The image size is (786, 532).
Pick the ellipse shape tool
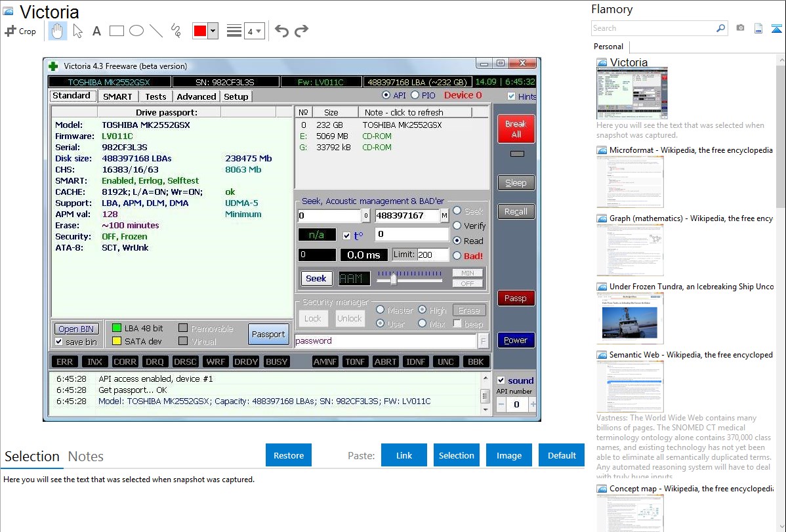tap(136, 31)
